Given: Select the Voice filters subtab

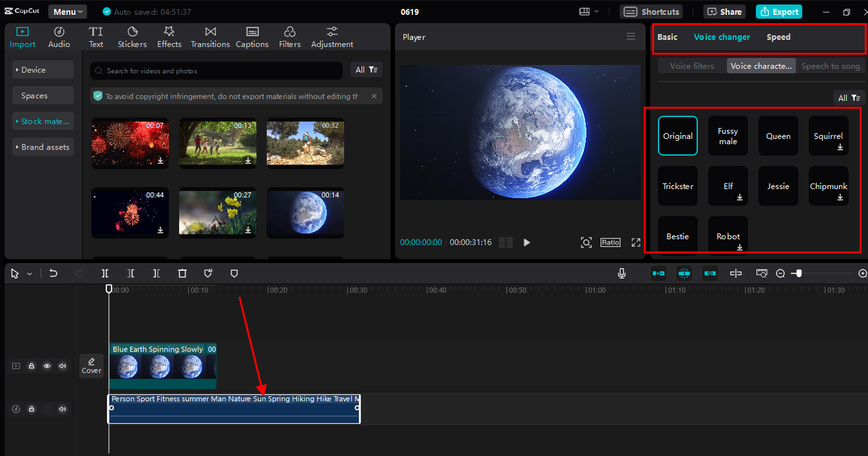Looking at the screenshot, I should point(692,66).
